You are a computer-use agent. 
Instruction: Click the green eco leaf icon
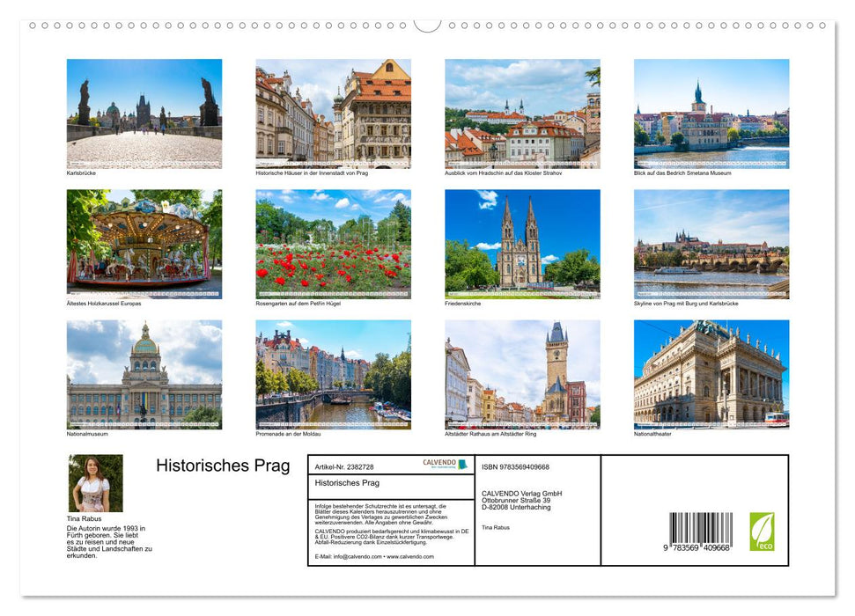(762, 531)
